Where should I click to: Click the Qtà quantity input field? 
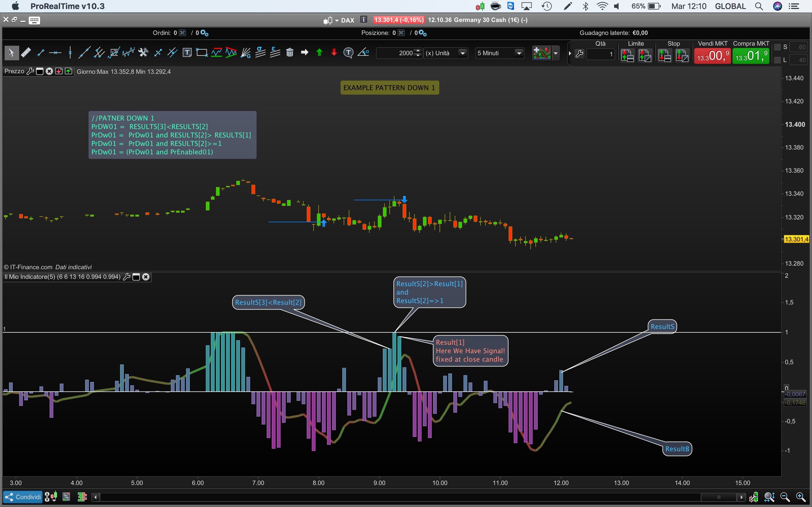[x=601, y=54]
